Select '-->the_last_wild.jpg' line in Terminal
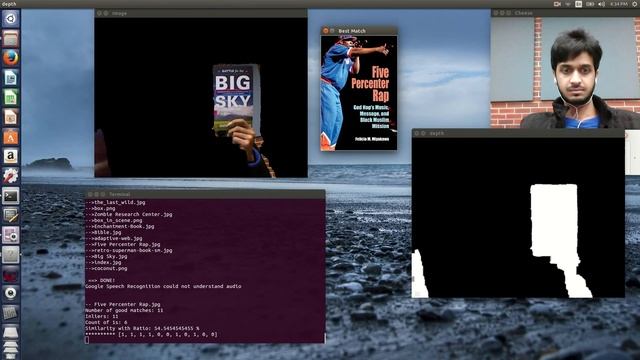Image resolution: width=640 pixels, height=360 pixels. (115, 202)
